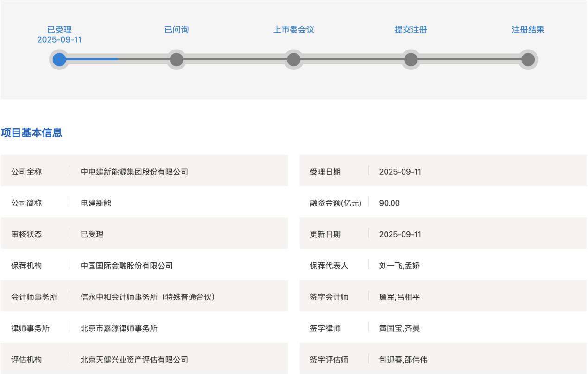Click accounting firm 信永中和会计师事务所
Image resolution: width=588 pixels, height=375 pixels.
click(148, 297)
